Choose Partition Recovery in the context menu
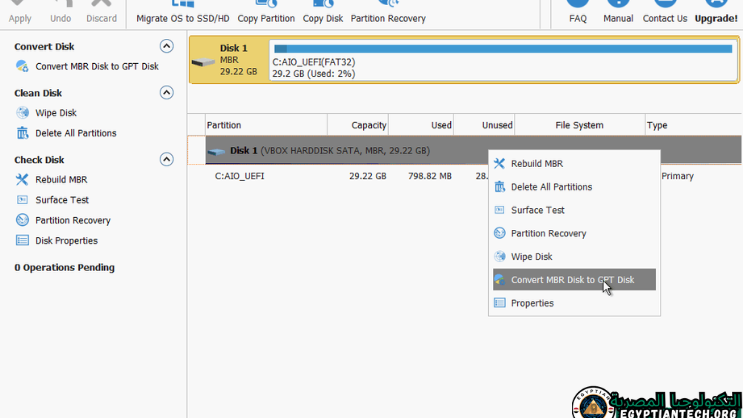743x418 pixels. pos(574,233)
